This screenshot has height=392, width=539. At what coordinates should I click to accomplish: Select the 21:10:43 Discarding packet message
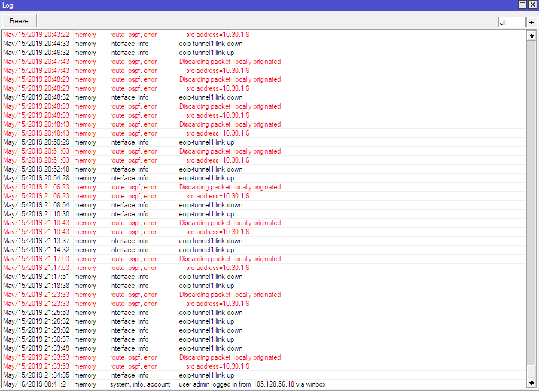(x=230, y=223)
